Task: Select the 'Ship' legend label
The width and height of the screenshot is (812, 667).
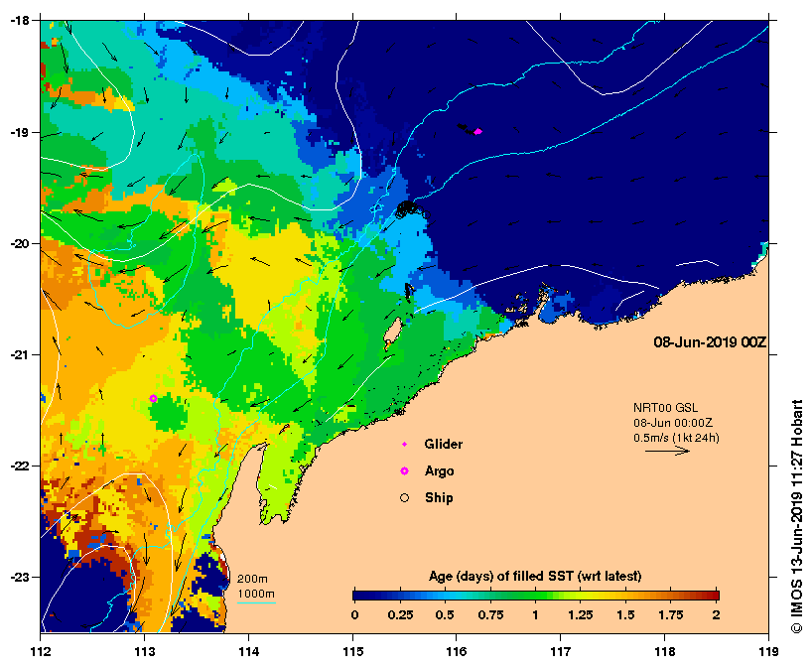Action: 439,497
